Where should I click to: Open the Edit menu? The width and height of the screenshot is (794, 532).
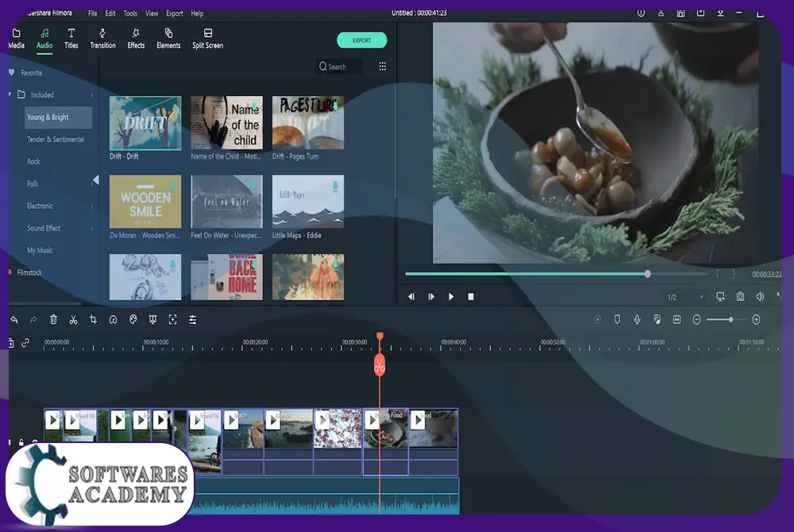[110, 13]
